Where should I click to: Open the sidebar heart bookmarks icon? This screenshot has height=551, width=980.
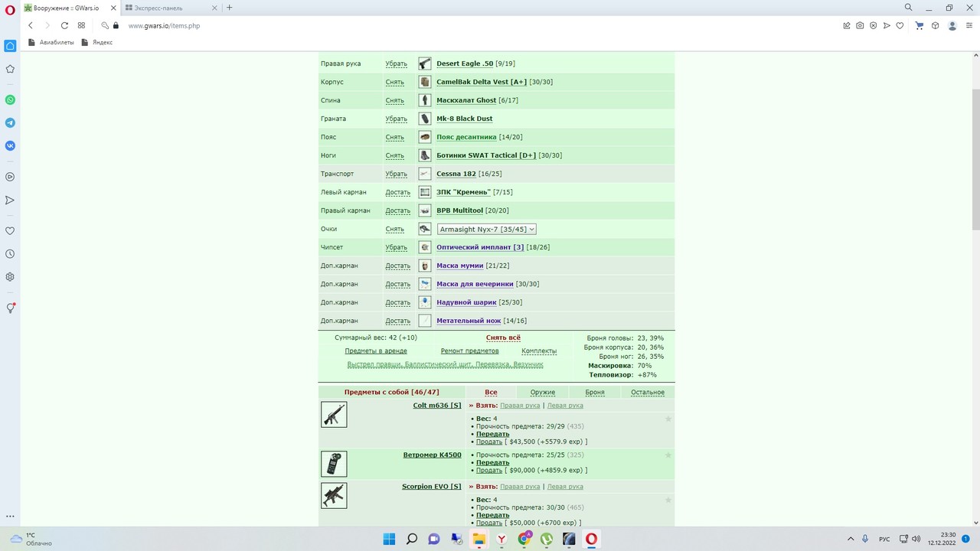click(10, 230)
